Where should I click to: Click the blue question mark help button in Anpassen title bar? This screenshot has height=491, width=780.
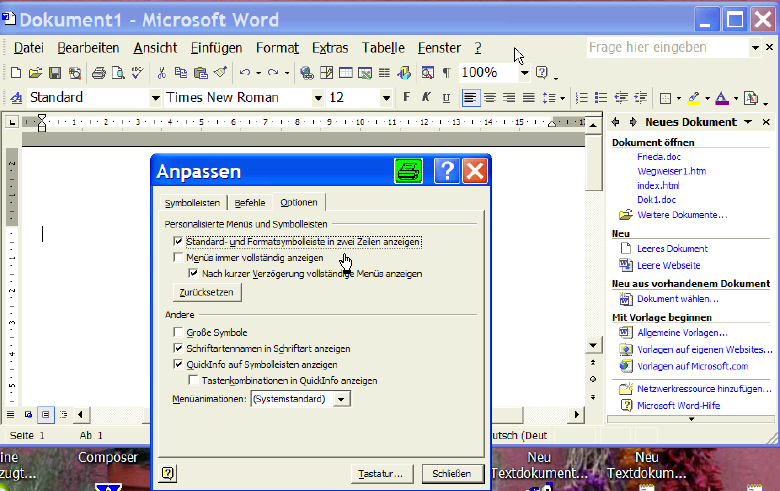(x=445, y=171)
